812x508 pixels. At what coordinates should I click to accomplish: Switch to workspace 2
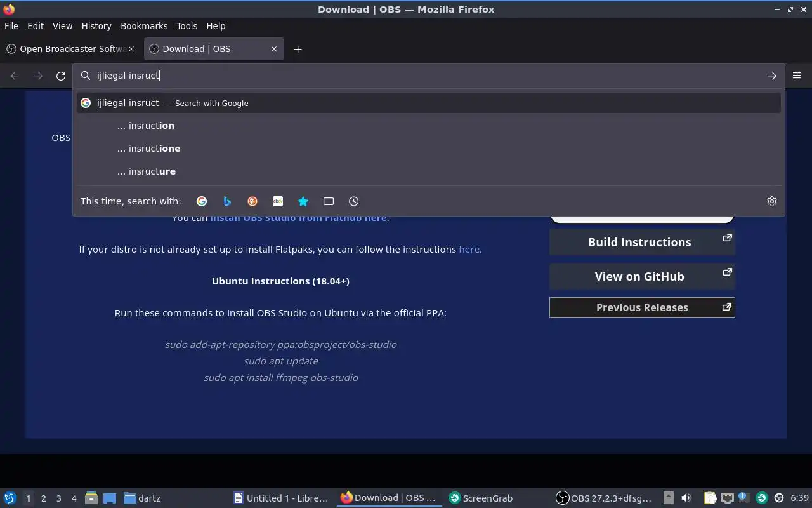(44, 498)
